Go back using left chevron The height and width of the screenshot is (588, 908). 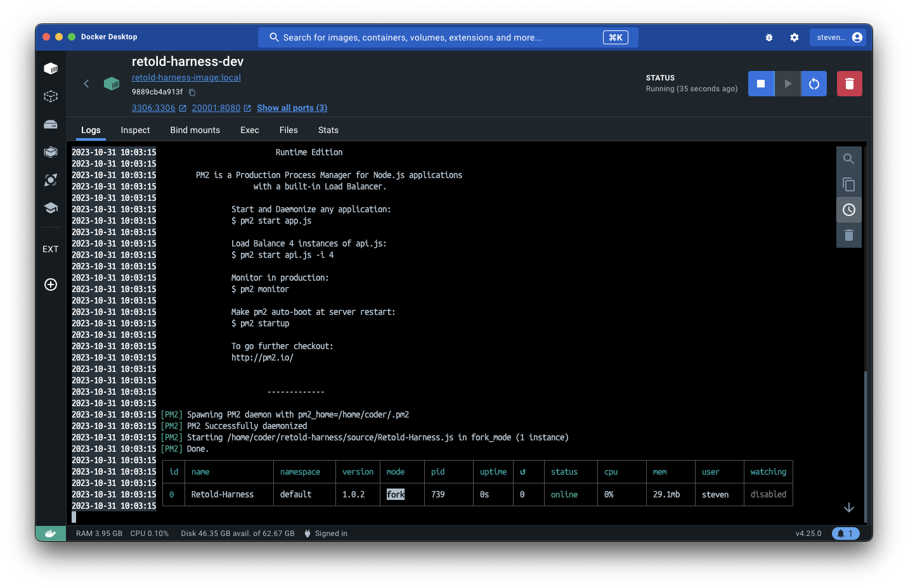coord(86,84)
